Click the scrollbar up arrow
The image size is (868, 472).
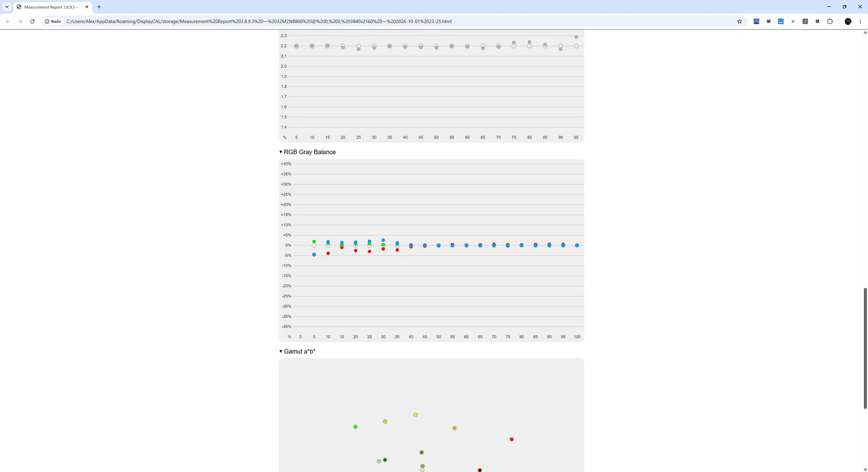(x=865, y=33)
